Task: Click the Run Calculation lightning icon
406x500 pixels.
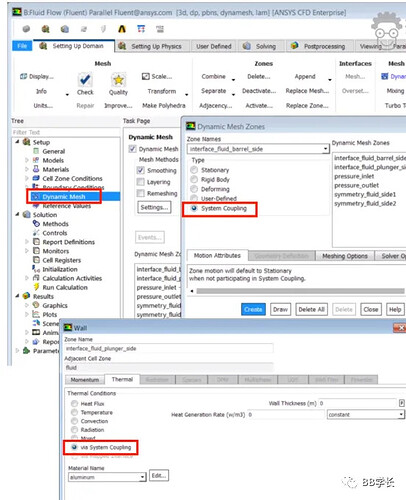Action: [x=36, y=287]
